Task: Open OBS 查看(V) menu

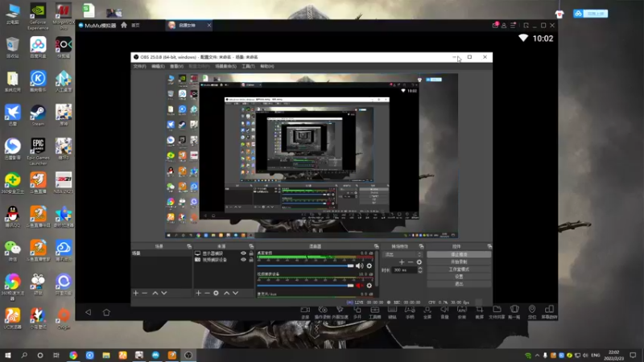Action: (x=176, y=66)
